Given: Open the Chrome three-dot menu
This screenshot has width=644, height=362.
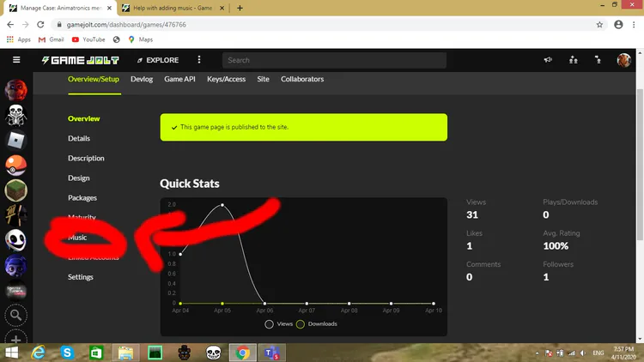Looking at the screenshot, I should pyautogui.click(x=634, y=25).
